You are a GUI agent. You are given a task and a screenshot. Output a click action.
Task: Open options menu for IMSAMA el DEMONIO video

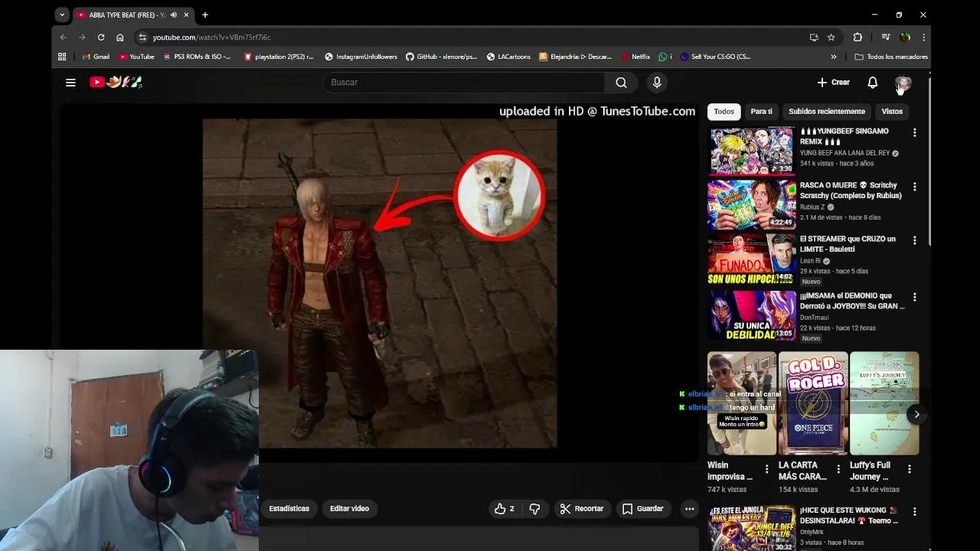(x=914, y=297)
